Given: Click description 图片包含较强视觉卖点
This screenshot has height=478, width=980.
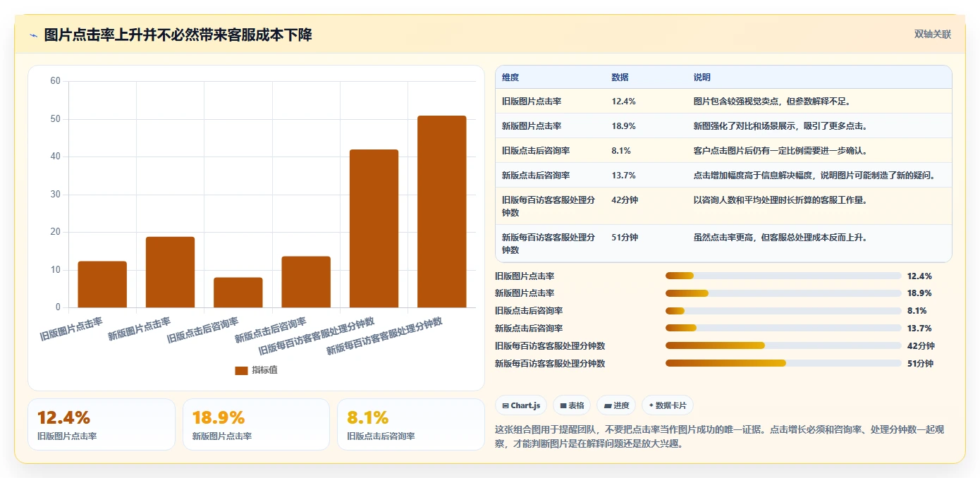Looking at the screenshot, I should (773, 102).
